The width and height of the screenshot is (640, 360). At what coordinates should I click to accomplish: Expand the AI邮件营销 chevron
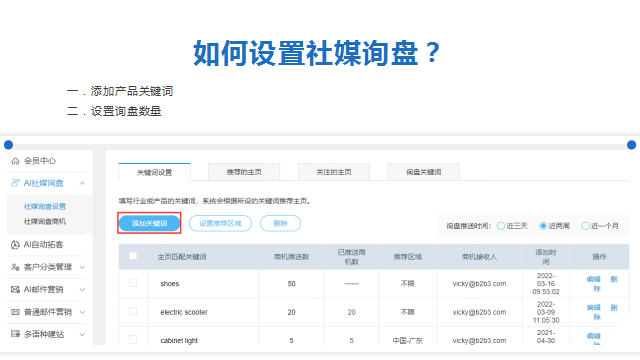point(82,290)
